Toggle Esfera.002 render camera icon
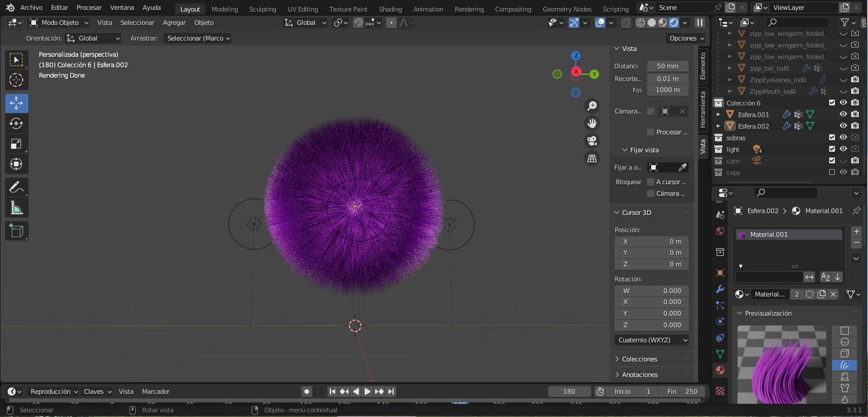This screenshot has height=417, width=868. 855,126
